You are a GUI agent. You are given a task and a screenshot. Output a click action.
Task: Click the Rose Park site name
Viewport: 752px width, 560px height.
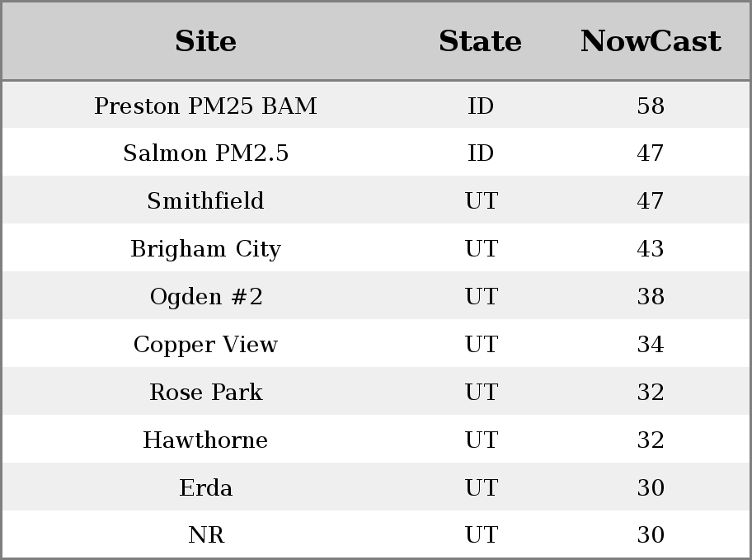(x=205, y=393)
